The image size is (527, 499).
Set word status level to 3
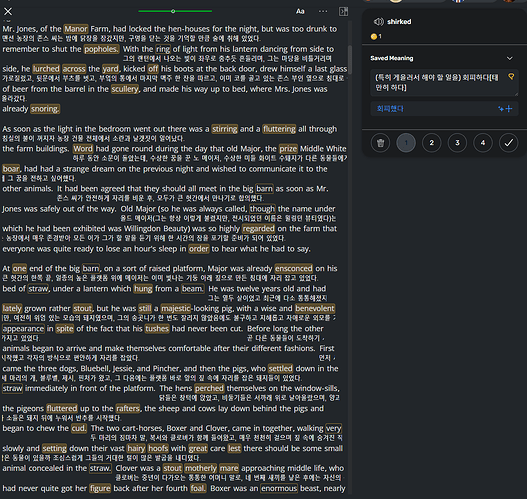(457, 143)
